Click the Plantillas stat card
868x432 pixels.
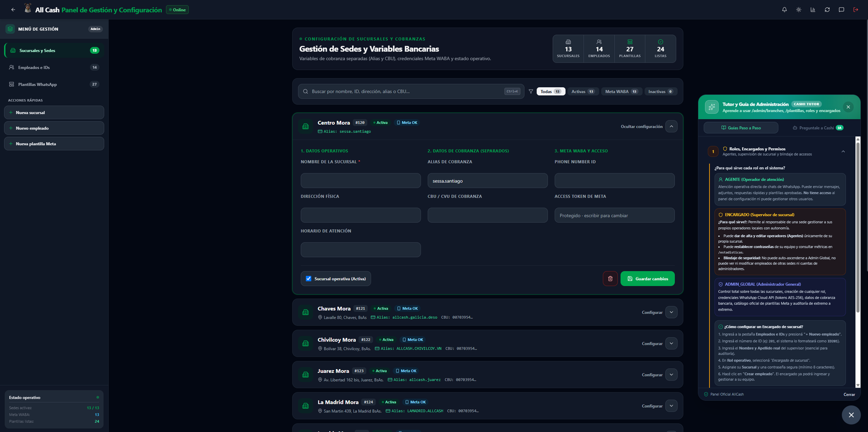tap(630, 49)
